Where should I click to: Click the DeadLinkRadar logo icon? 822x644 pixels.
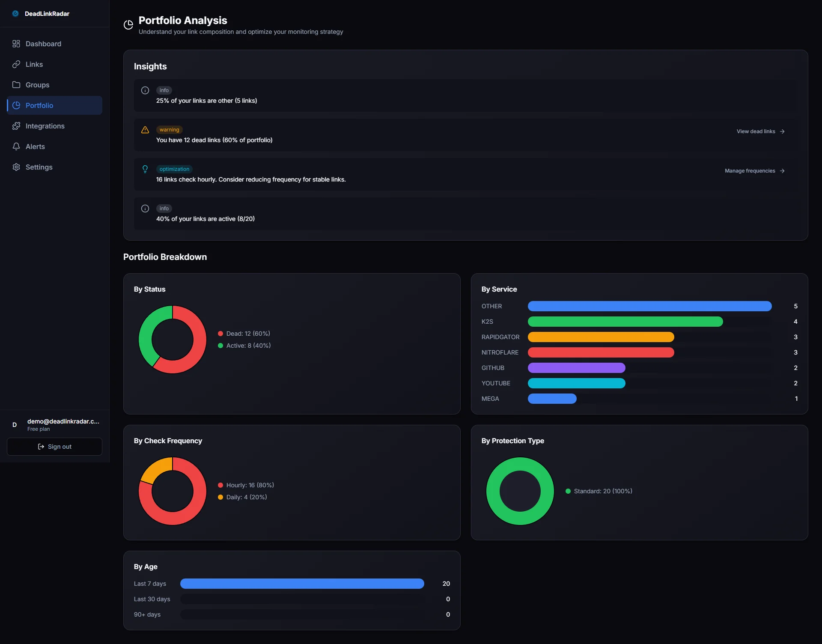coord(15,14)
